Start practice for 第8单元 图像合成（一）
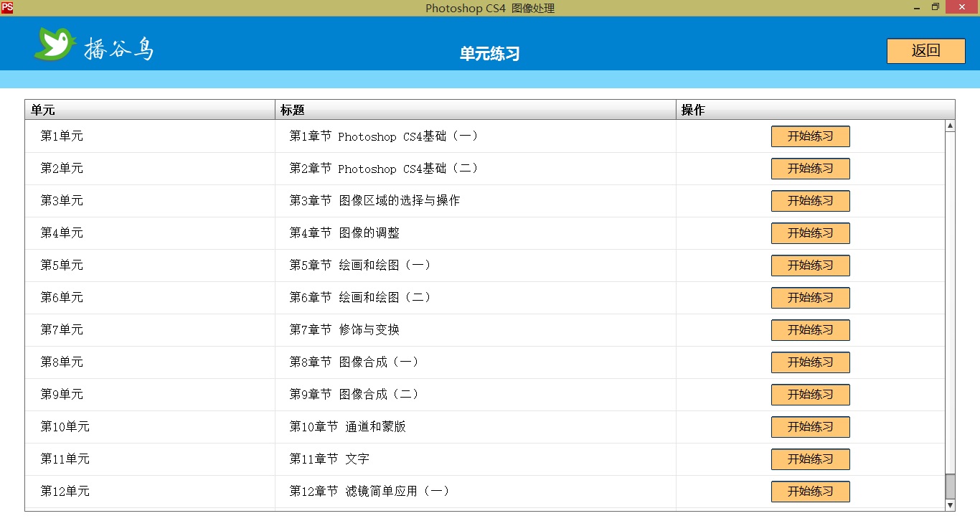 coord(811,362)
